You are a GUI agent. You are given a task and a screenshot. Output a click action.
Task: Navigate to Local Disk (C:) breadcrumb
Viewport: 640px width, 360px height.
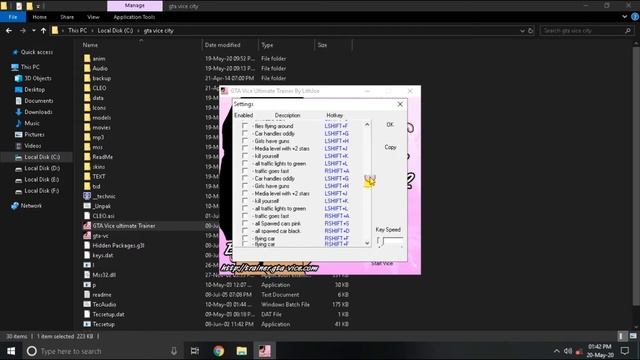115,31
